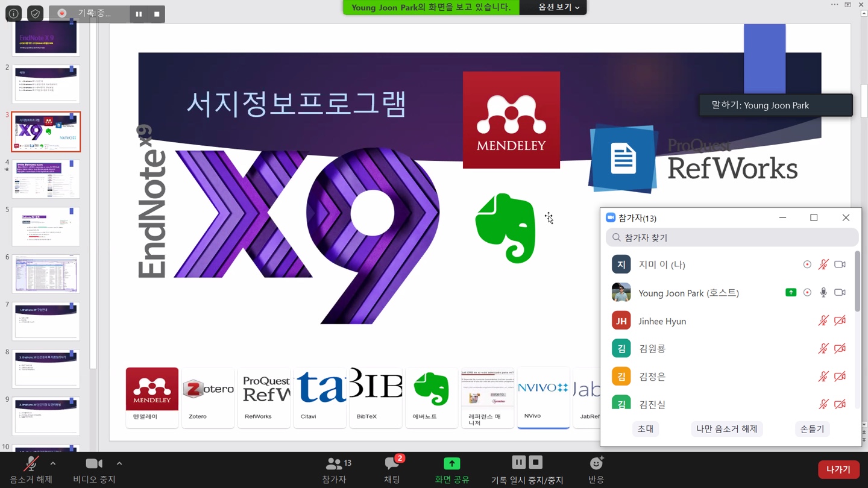The height and width of the screenshot is (488, 868).
Task: Pause recording in top recording bar
Action: [139, 14]
